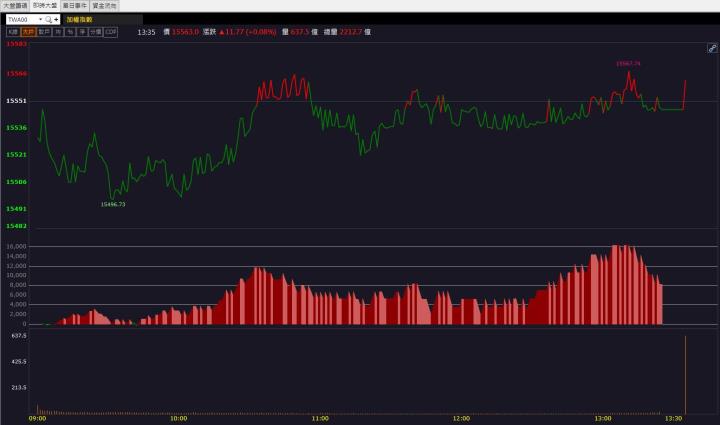Viewport: 720px width, 425px height.
Task: Click the red plus icon to add symbol
Action: pyautogui.click(x=57, y=19)
